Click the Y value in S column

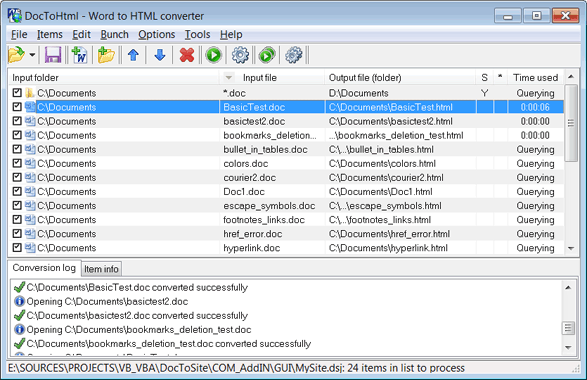[x=484, y=93]
